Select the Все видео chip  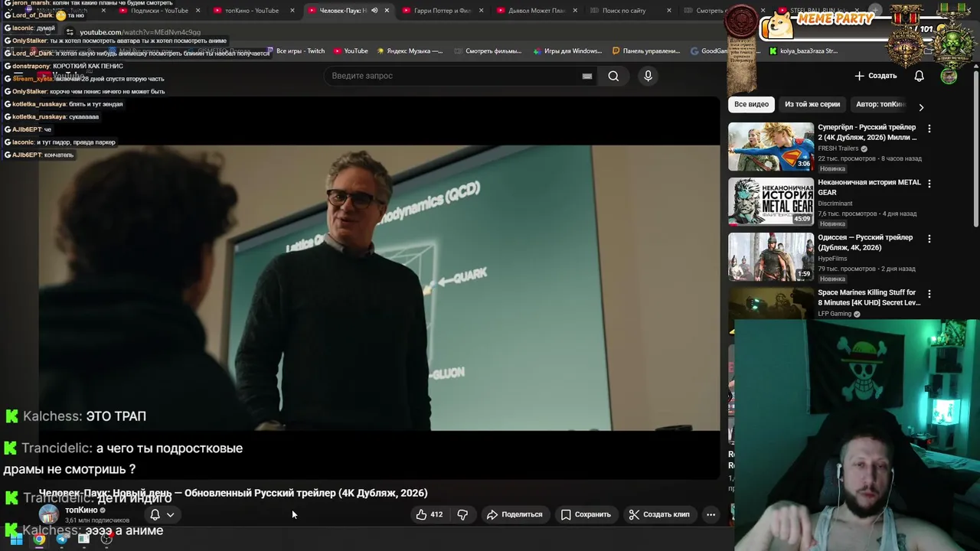pos(751,104)
